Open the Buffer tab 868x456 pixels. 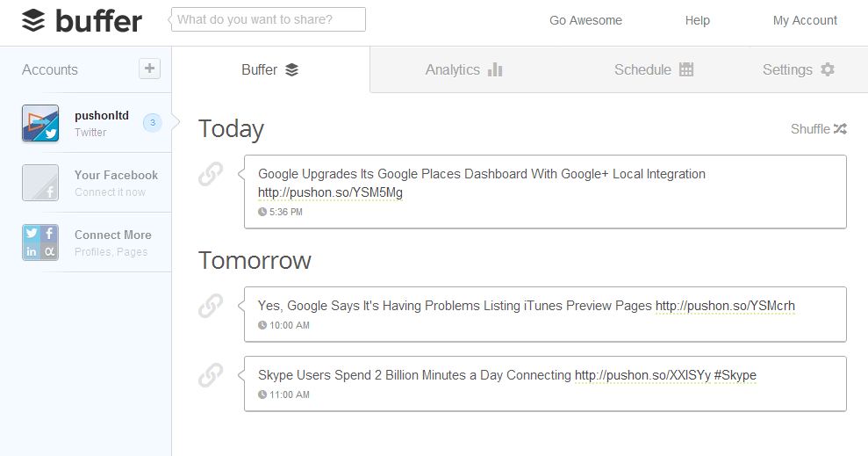point(270,69)
